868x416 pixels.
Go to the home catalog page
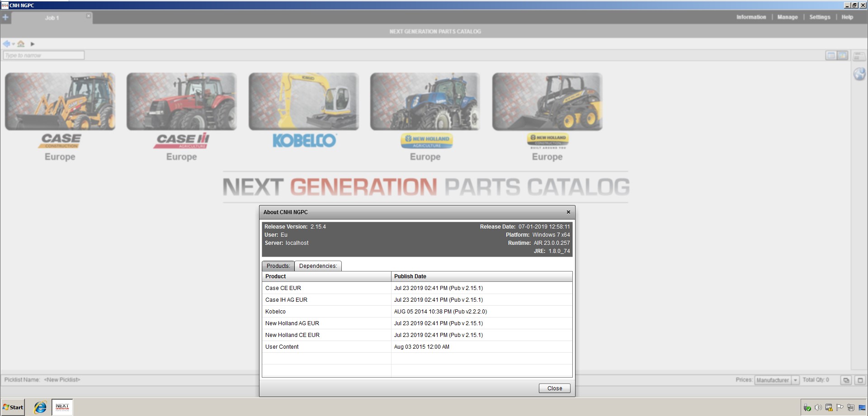(21, 44)
